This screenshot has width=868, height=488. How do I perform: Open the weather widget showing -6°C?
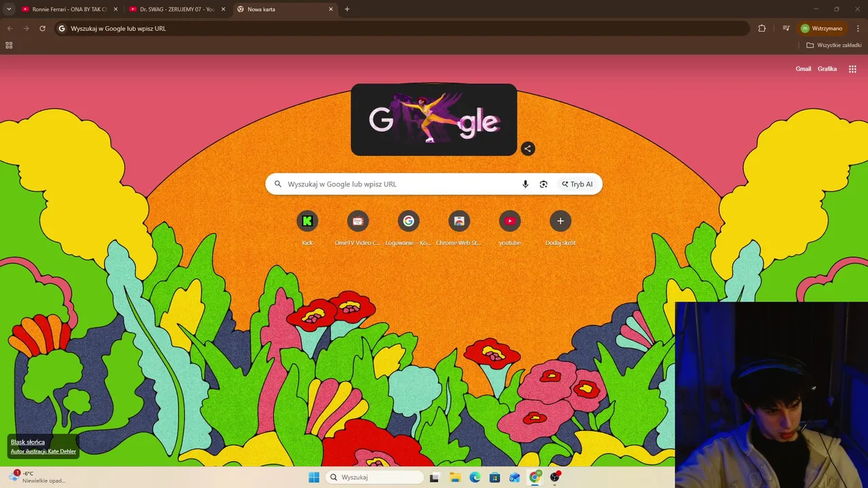click(x=37, y=477)
